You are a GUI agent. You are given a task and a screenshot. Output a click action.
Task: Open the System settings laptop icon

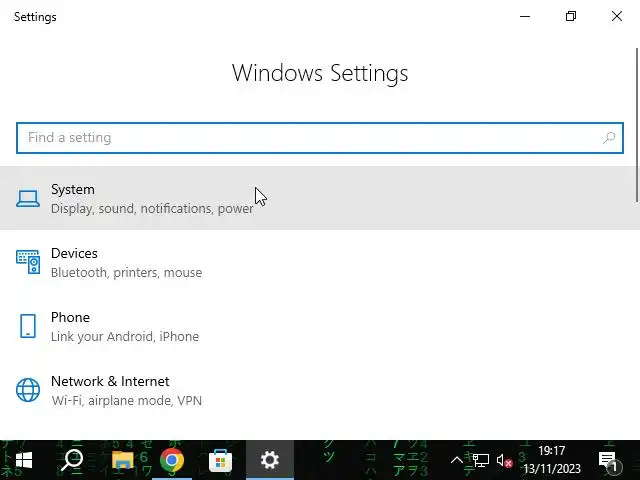pyautogui.click(x=28, y=199)
